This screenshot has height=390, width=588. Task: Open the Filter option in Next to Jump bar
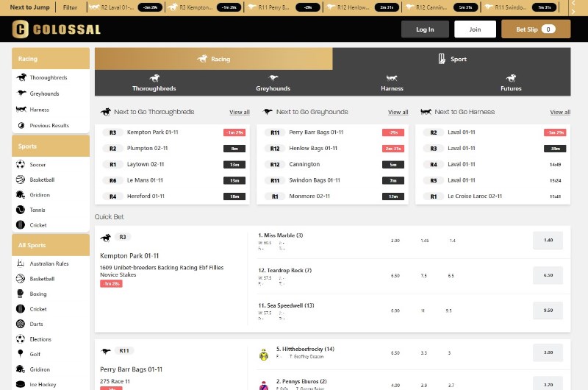point(70,7)
